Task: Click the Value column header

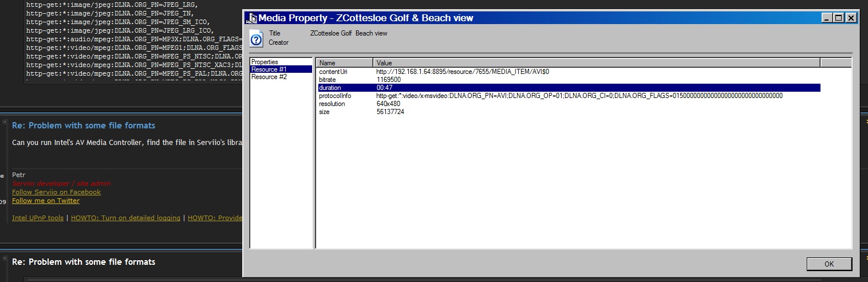Action: pyautogui.click(x=595, y=62)
